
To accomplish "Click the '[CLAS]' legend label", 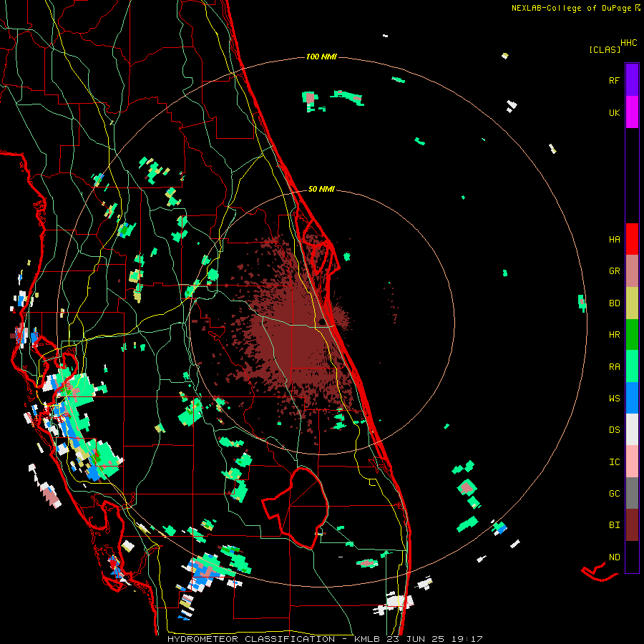I will pos(605,50).
